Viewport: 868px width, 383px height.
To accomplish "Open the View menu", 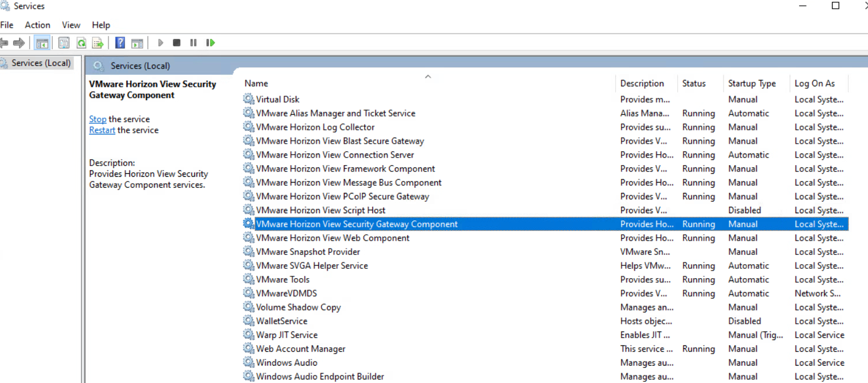I will [x=71, y=25].
